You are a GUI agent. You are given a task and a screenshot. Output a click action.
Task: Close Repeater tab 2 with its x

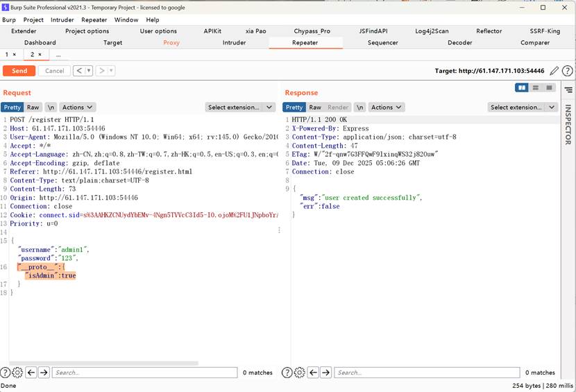[40, 54]
